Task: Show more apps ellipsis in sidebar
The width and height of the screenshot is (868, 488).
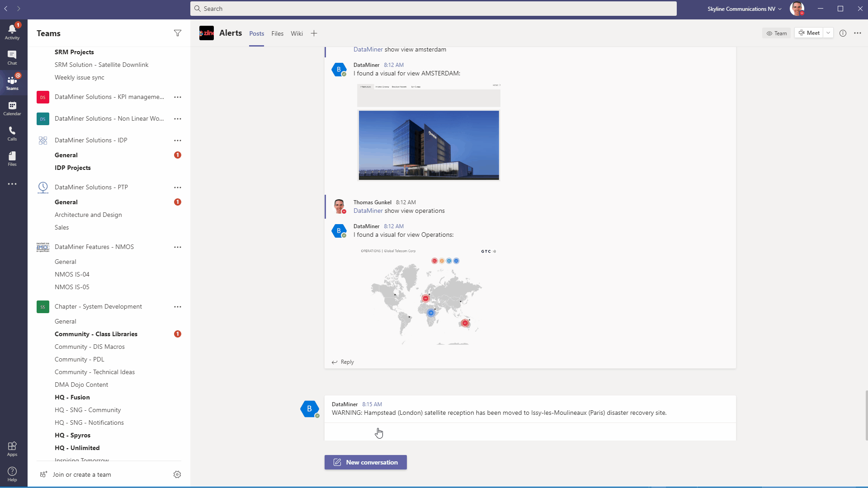Action: (12, 184)
